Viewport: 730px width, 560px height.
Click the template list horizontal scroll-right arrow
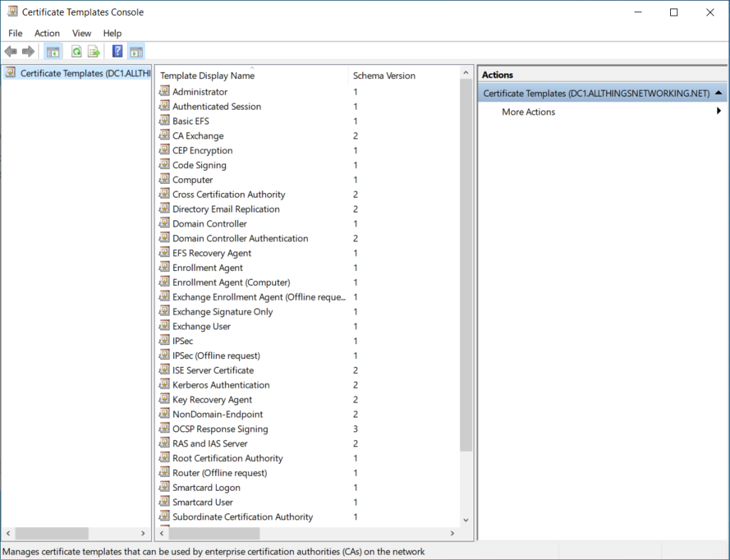(452, 533)
